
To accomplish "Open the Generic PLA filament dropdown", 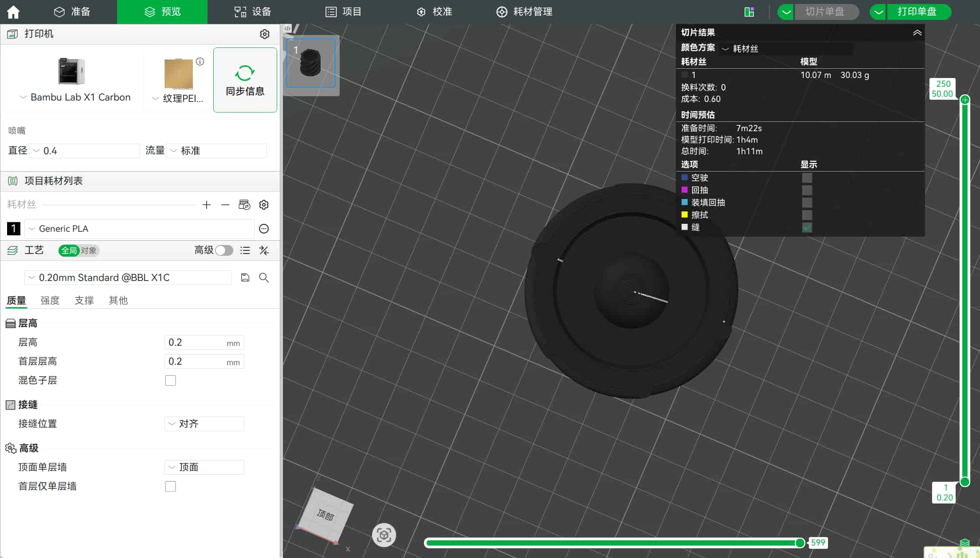I will tap(139, 229).
